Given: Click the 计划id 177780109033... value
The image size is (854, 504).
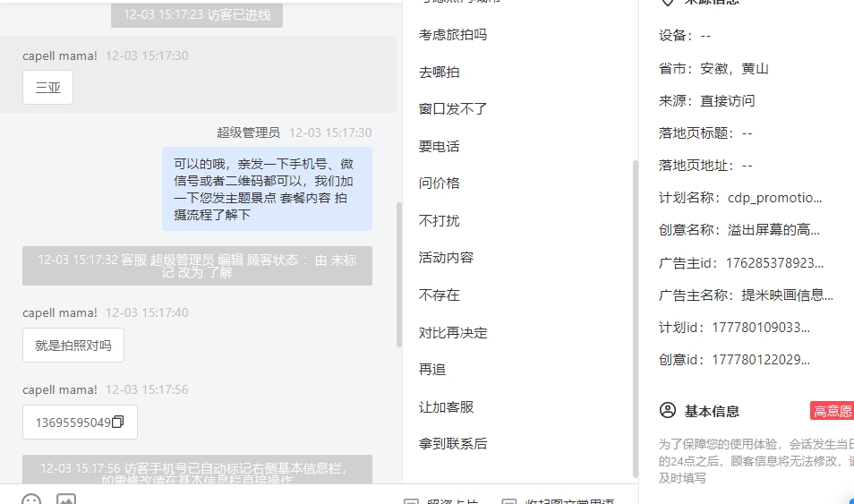Looking at the screenshot, I should point(761,328).
